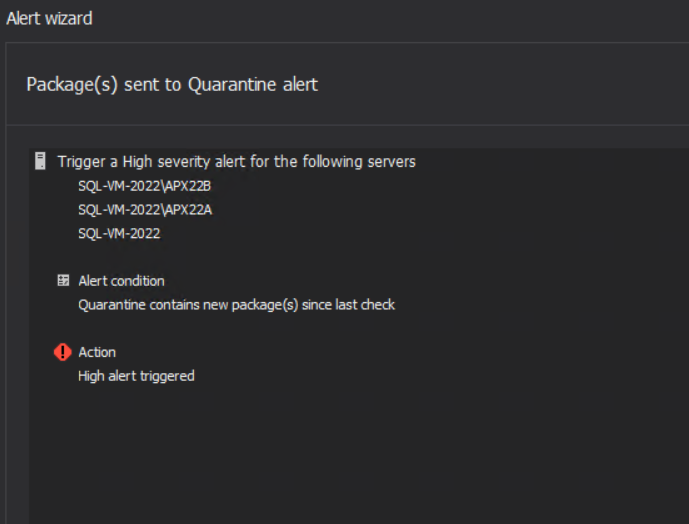Click the Trigger a High severity alert heading
This screenshot has height=524, width=689.
click(236, 162)
